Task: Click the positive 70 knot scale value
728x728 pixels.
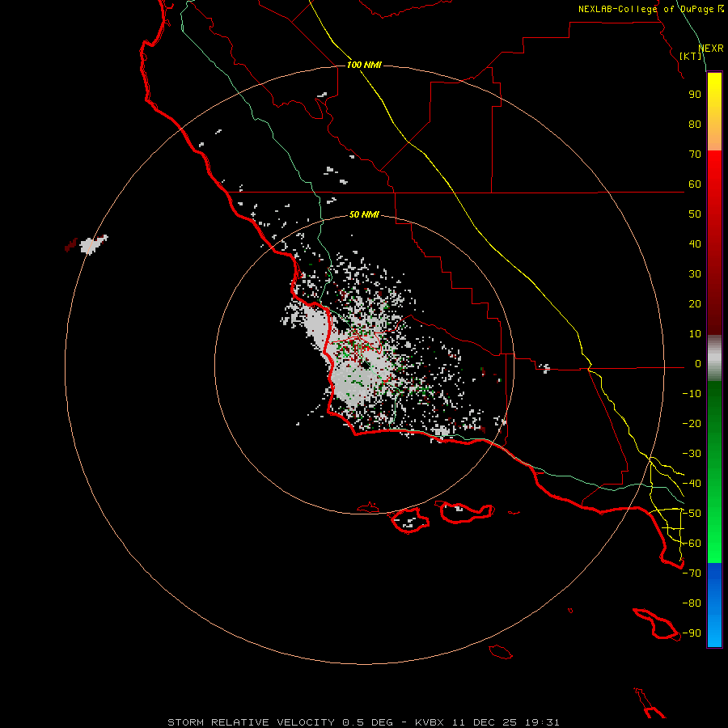Action: (695, 154)
